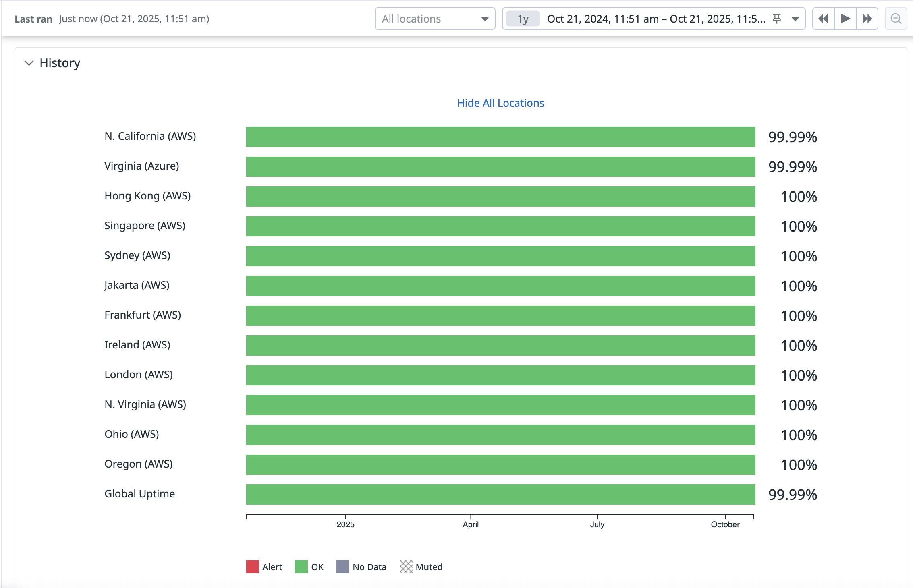Viewport: 913px width, 588px height.
Task: Hide the Sydney (AWS) location row
Action: [x=137, y=255]
